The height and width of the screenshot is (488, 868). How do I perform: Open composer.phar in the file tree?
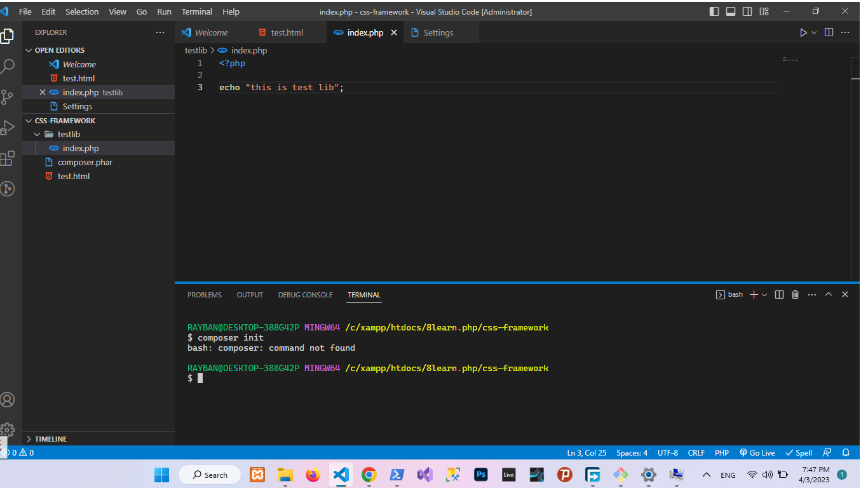pos(98,163)
